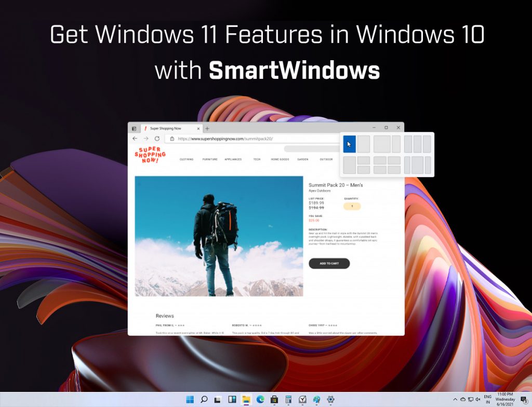Select the highlighted left snap zone layout
The height and width of the screenshot is (407, 532).
click(x=349, y=144)
